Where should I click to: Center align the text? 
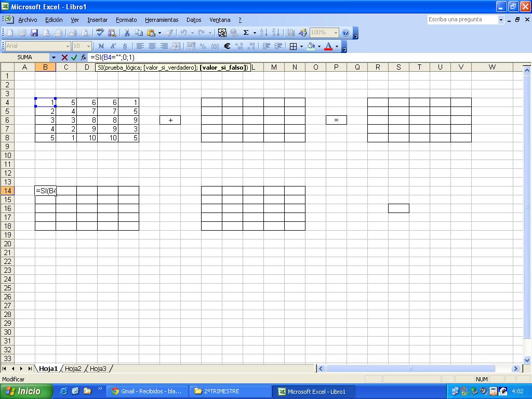[152, 46]
